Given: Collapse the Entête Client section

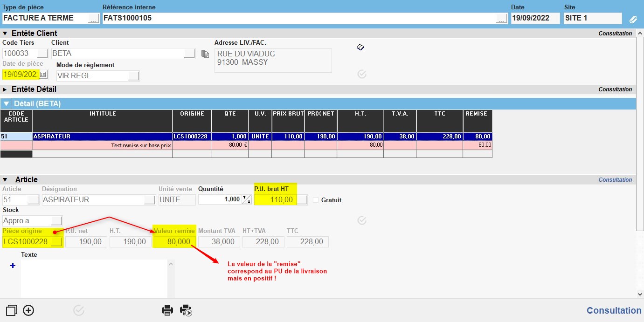Looking at the screenshot, I should [5, 34].
